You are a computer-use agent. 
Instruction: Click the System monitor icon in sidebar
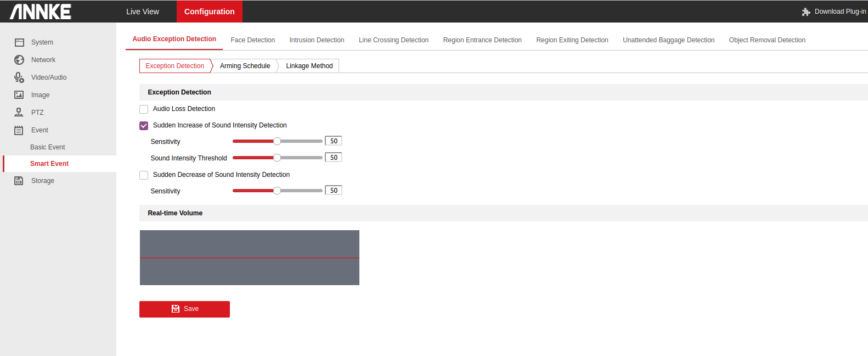point(19,42)
